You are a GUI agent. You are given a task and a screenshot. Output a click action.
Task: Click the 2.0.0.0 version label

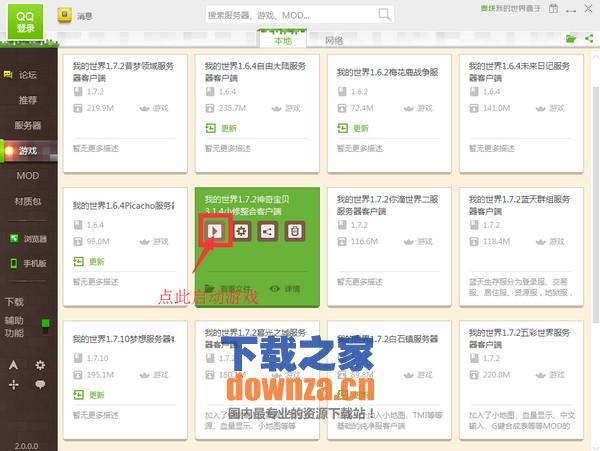(x=26, y=446)
